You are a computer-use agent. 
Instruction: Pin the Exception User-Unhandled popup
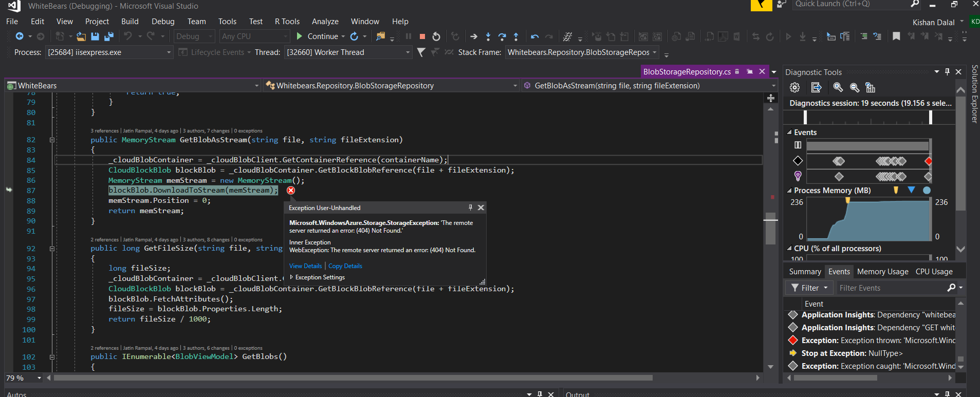pos(470,207)
